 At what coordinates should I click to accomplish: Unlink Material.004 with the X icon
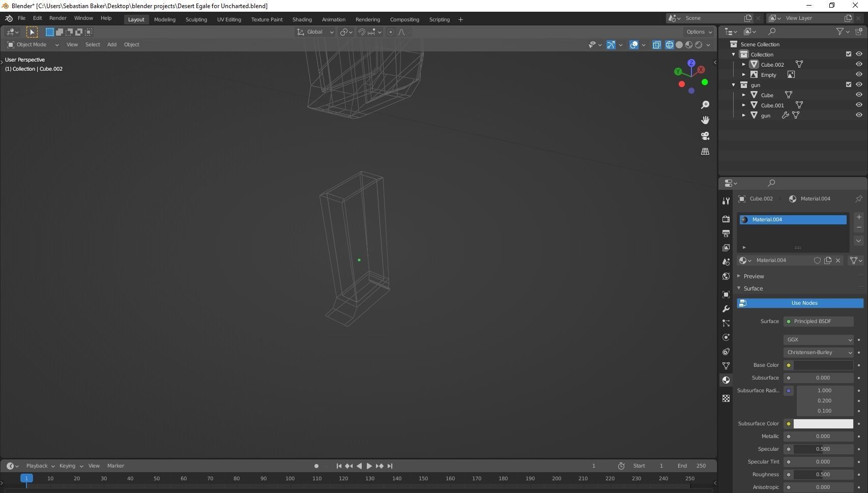(838, 260)
